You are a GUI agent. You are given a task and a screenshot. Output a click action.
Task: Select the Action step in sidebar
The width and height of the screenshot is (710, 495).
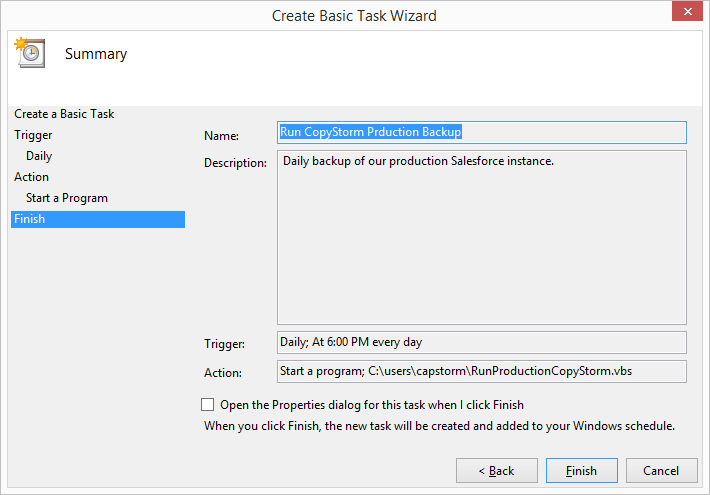(x=31, y=177)
